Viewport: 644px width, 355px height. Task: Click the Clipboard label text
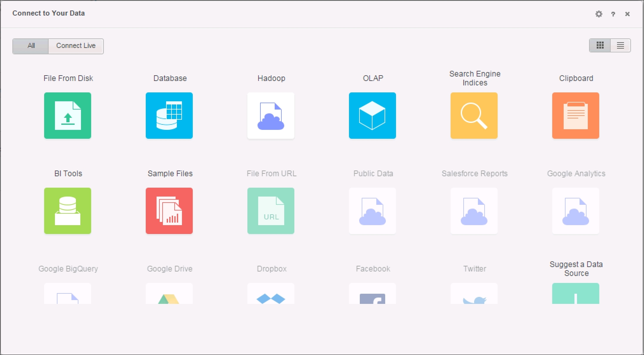tap(576, 78)
